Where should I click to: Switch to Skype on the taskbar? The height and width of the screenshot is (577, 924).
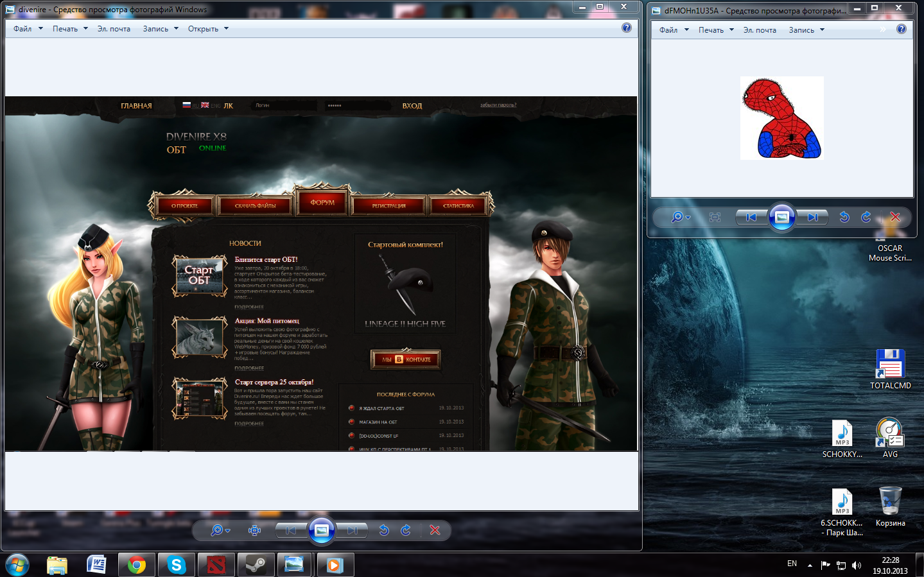tap(176, 565)
